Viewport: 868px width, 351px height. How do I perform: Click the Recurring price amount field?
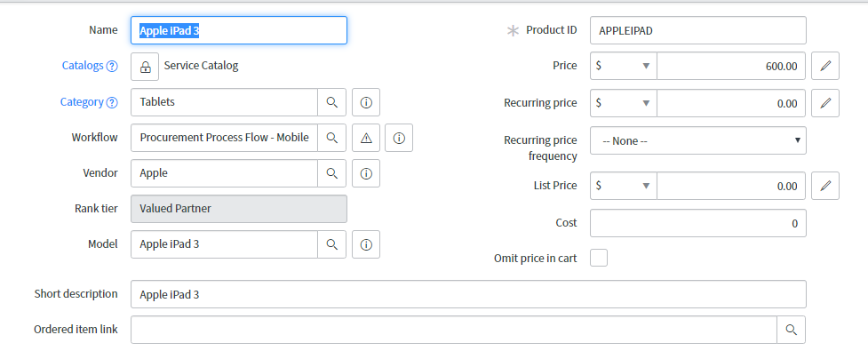731,103
